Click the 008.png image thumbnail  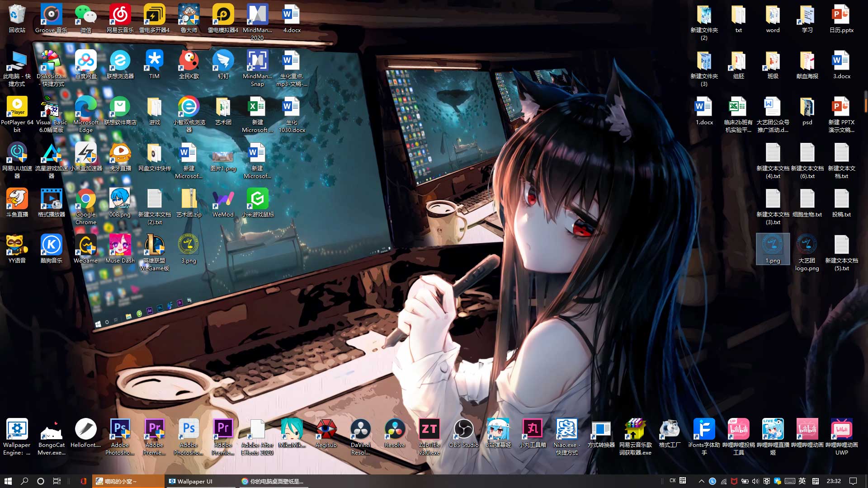coord(120,203)
